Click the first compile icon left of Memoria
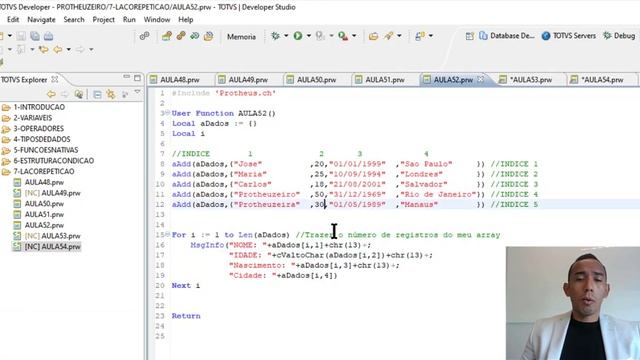The width and height of the screenshot is (640, 360). pyautogui.click(x=167, y=36)
